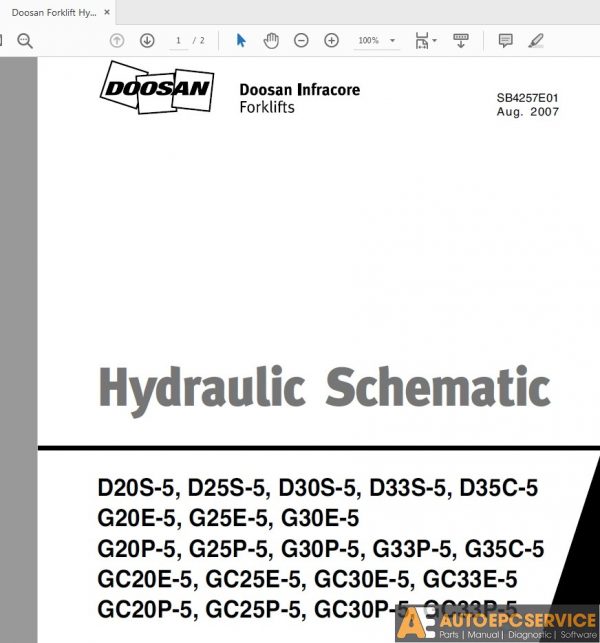
Task: Go to previous page arrow
Action: coord(117,41)
